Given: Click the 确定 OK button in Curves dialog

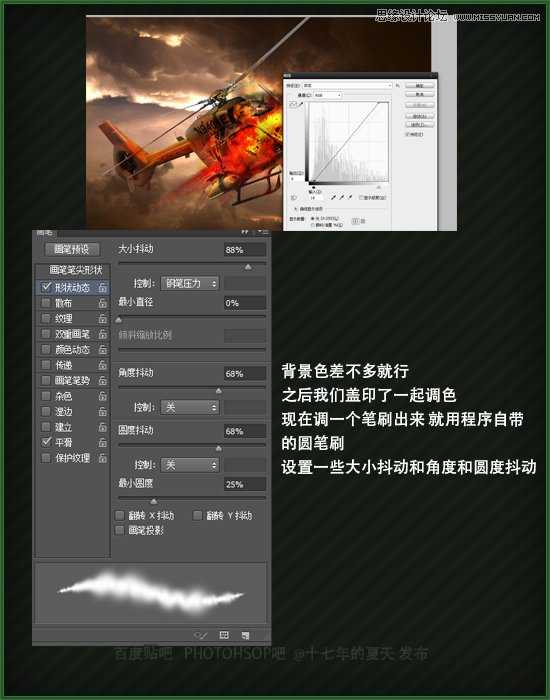Looking at the screenshot, I should tap(419, 85).
